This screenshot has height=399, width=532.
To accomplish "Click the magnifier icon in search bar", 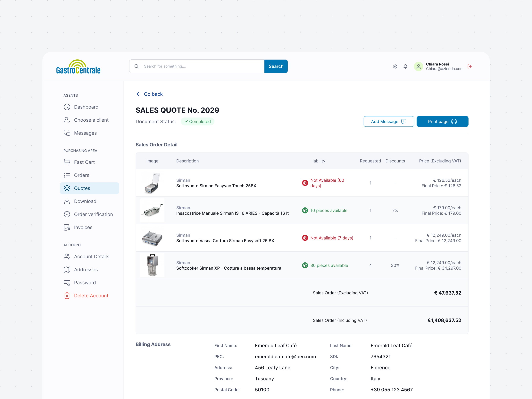I will [137, 66].
